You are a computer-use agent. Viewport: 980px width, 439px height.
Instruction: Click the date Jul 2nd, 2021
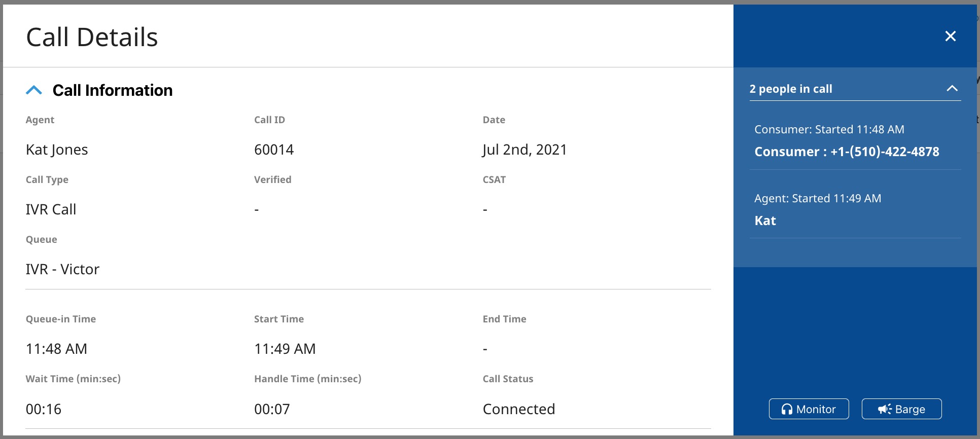pos(524,150)
